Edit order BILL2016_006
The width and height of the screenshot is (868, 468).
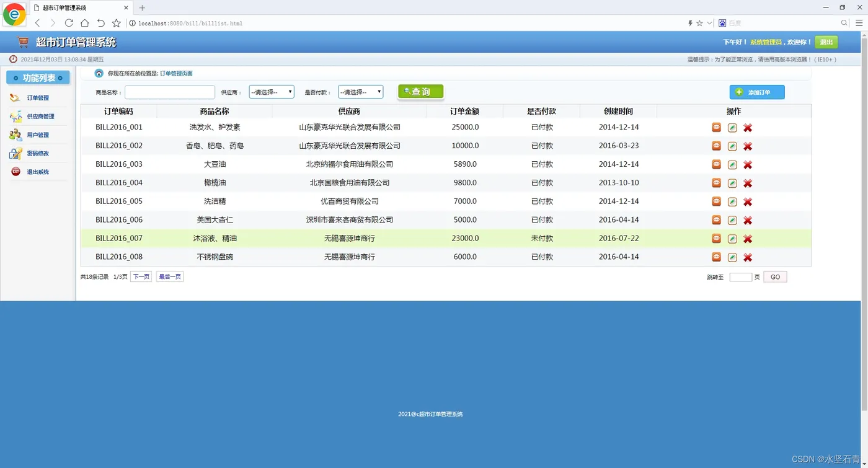click(732, 220)
